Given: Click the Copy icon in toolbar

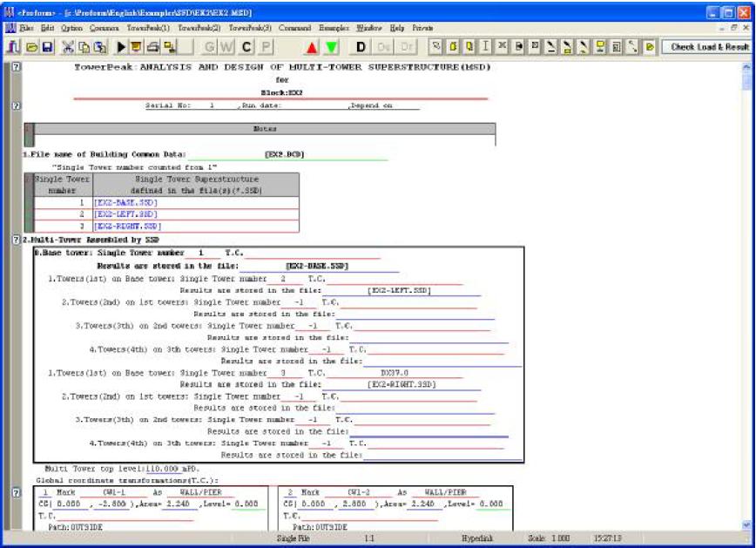Looking at the screenshot, I should pyautogui.click(x=84, y=47).
